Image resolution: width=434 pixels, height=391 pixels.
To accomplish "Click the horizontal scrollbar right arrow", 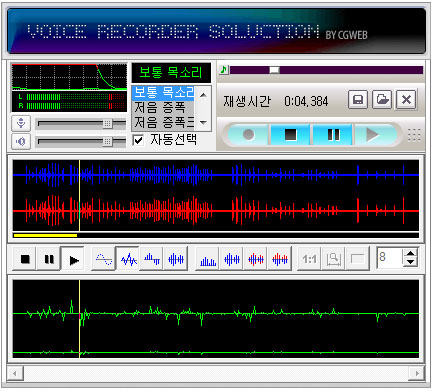I will (417, 373).
